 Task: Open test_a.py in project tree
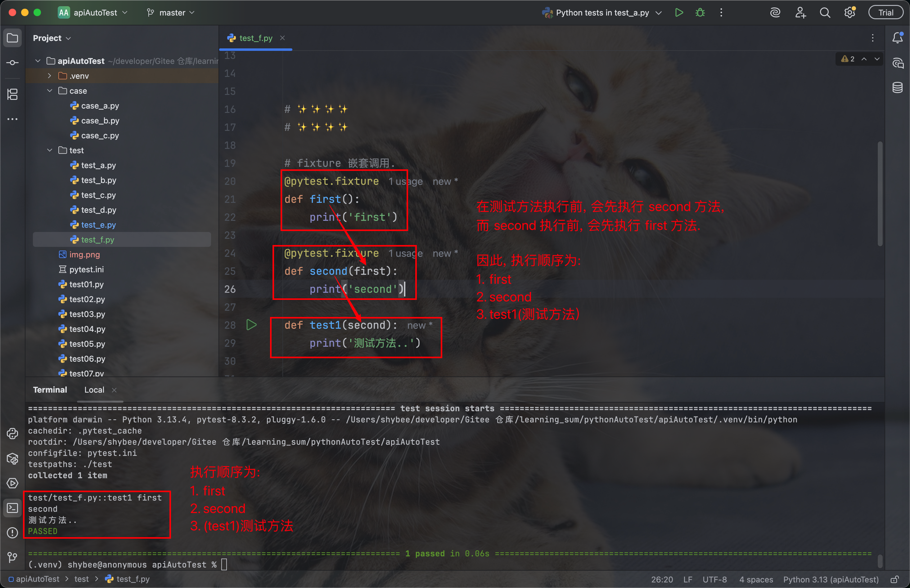pyautogui.click(x=98, y=165)
